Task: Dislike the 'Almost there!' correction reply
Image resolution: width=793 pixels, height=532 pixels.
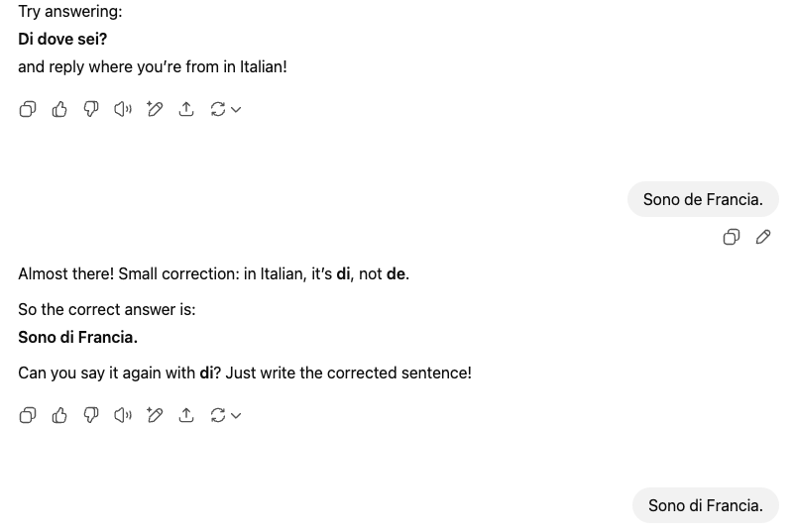Action: 91,415
